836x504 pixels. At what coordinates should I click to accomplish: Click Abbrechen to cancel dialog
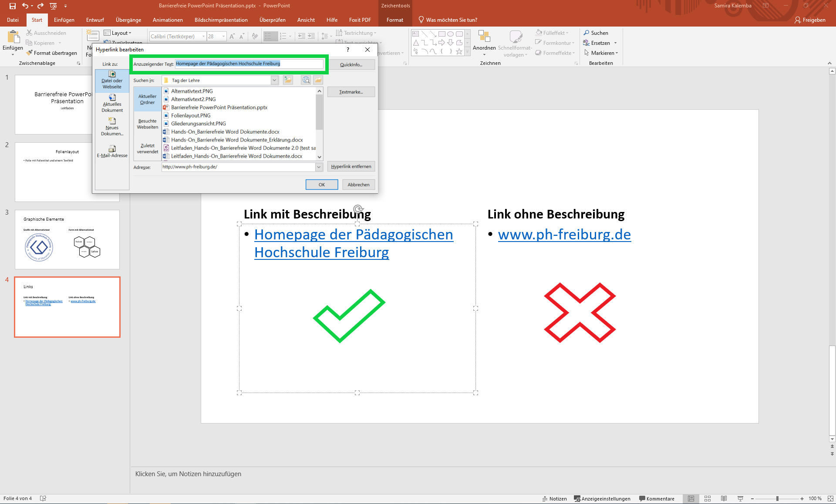click(359, 185)
